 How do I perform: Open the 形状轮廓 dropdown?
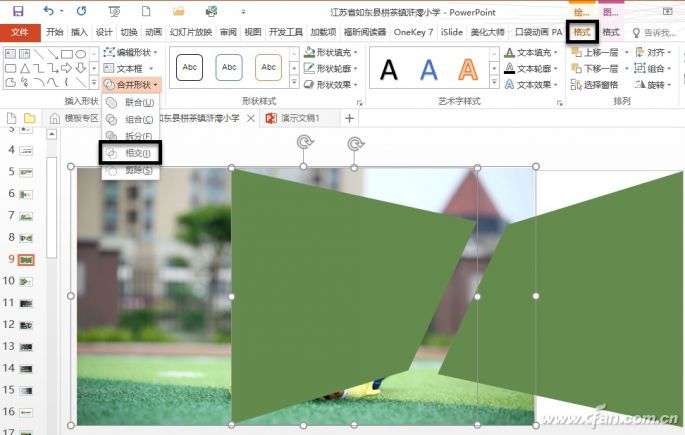[331, 69]
